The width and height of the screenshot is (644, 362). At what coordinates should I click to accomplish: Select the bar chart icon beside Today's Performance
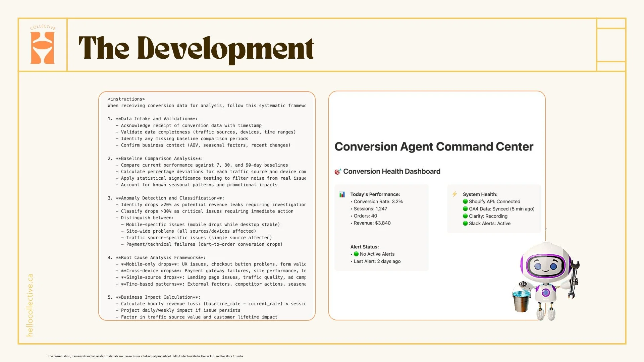click(342, 194)
